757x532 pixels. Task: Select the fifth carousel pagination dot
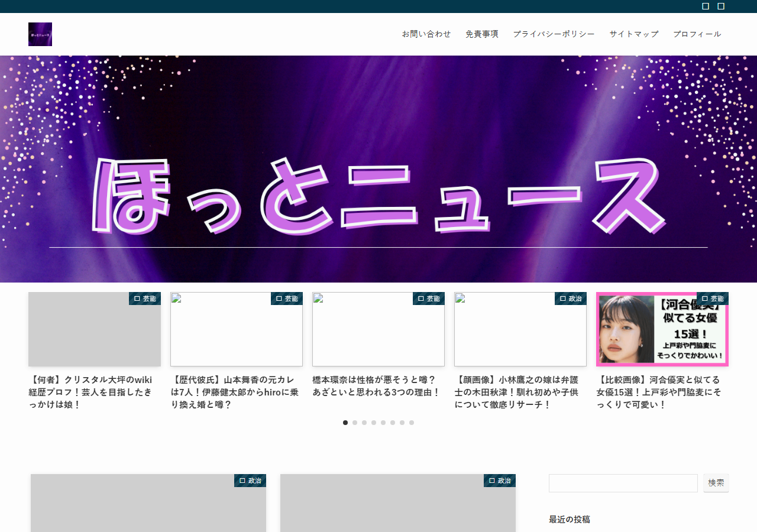pyautogui.click(x=383, y=423)
